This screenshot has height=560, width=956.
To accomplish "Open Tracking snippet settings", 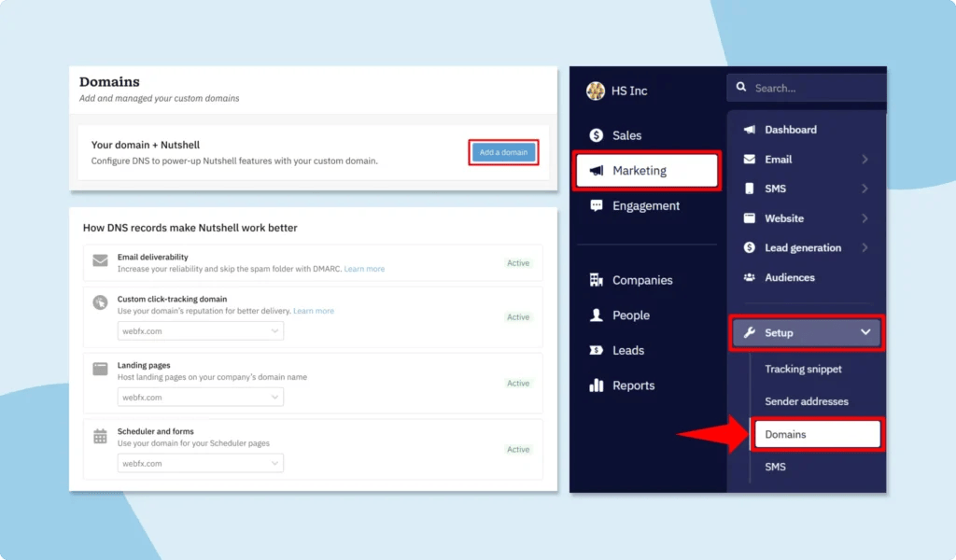I will coord(803,369).
